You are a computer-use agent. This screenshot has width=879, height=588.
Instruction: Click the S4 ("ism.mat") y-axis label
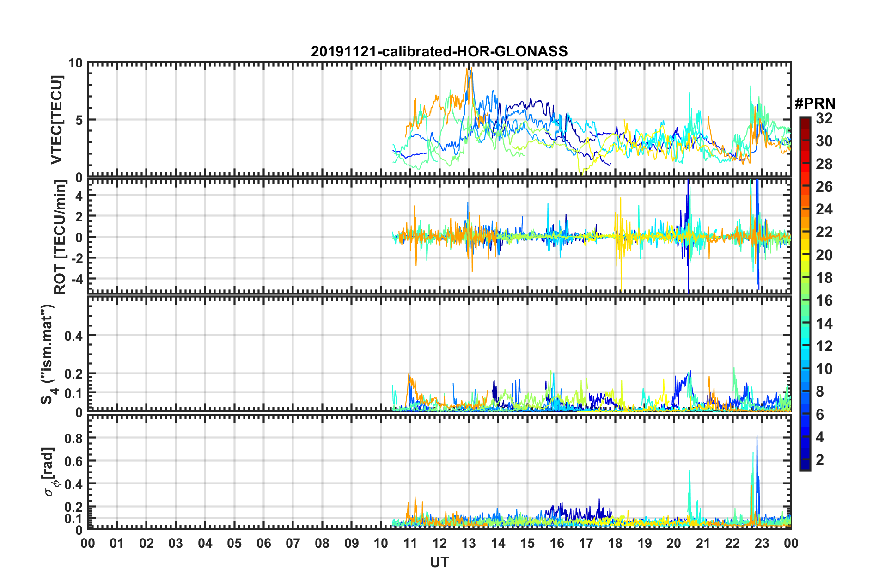click(48, 355)
